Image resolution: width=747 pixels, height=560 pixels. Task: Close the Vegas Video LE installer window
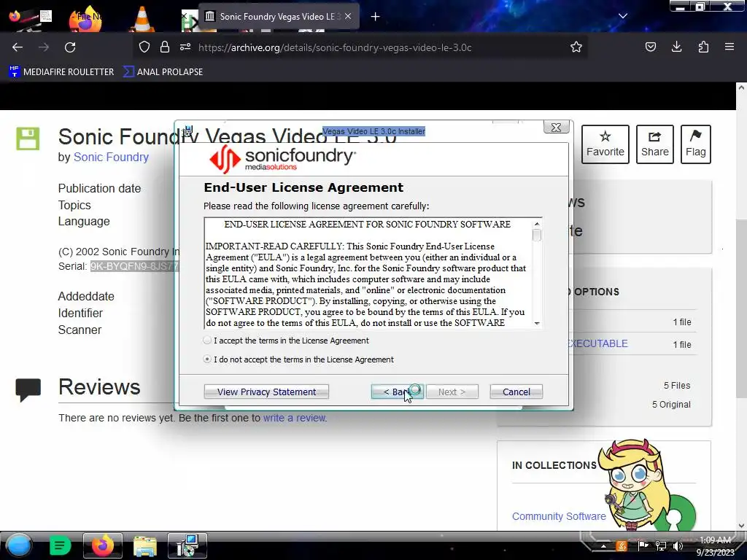(x=556, y=127)
